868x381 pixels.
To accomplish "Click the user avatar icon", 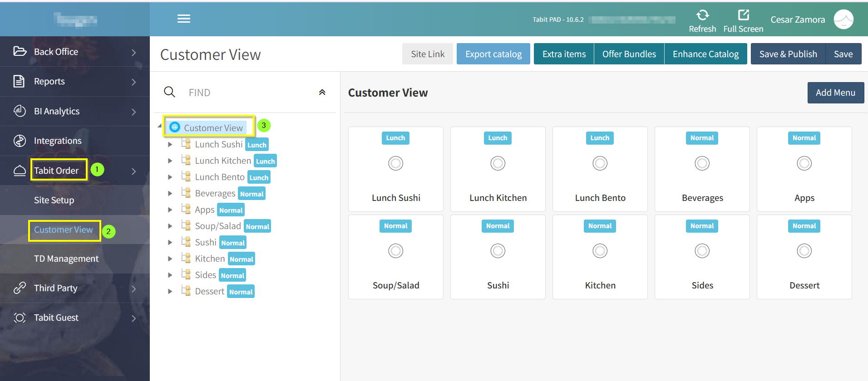I will pyautogui.click(x=843, y=20).
